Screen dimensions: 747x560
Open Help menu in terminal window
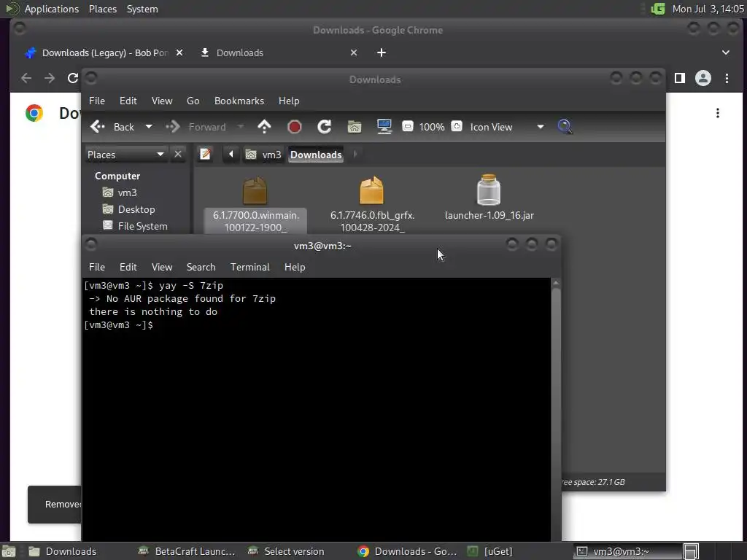pyautogui.click(x=295, y=267)
